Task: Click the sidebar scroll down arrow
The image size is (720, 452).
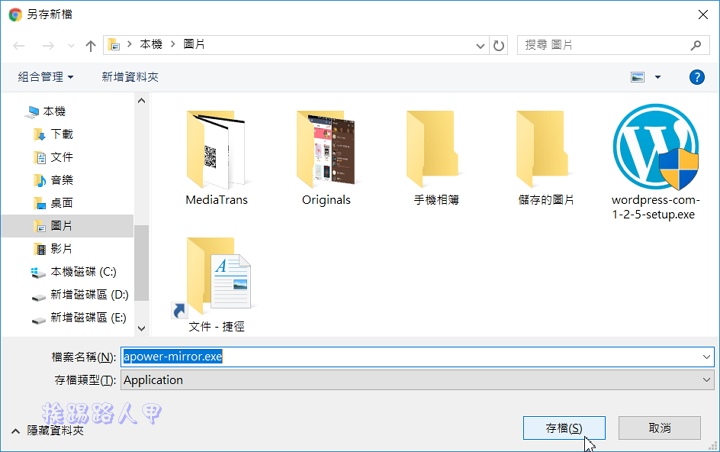Action: click(x=141, y=328)
